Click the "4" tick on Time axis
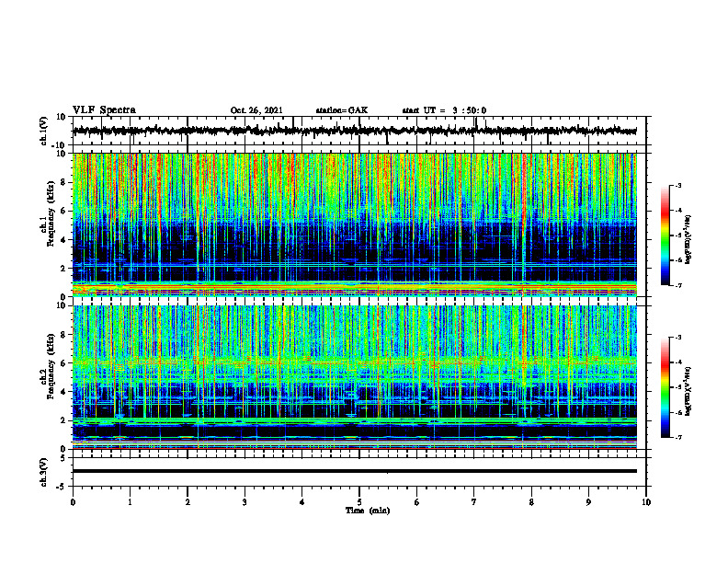 [302, 502]
